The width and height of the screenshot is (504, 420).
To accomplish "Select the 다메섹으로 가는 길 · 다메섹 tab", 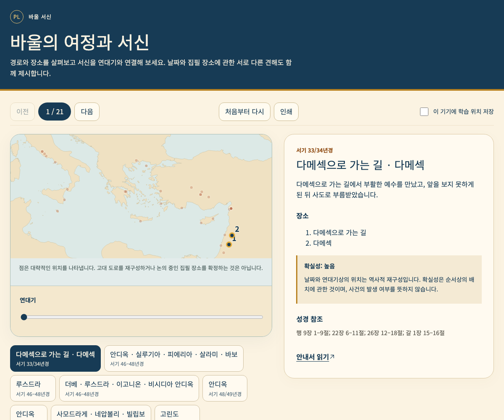I will click(x=55, y=358).
